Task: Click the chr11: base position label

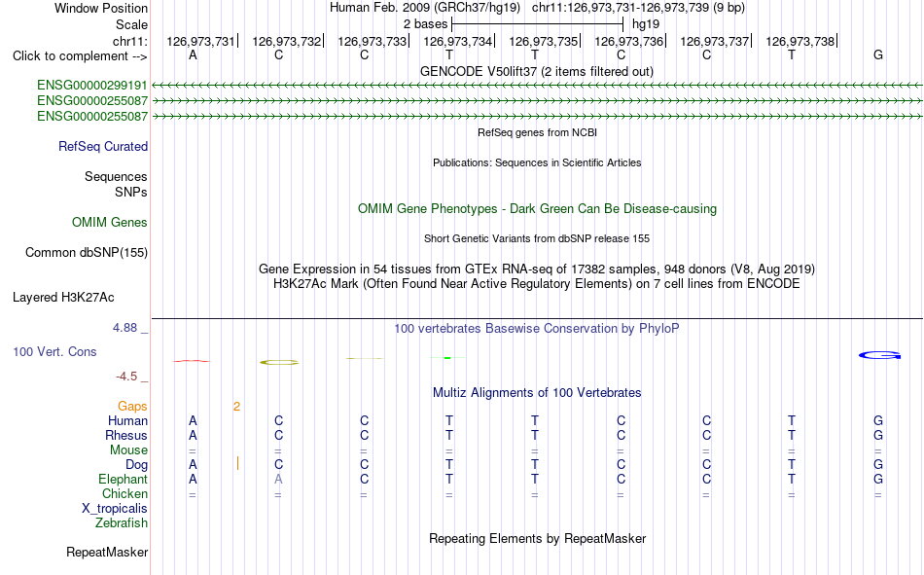Action: click(130, 41)
